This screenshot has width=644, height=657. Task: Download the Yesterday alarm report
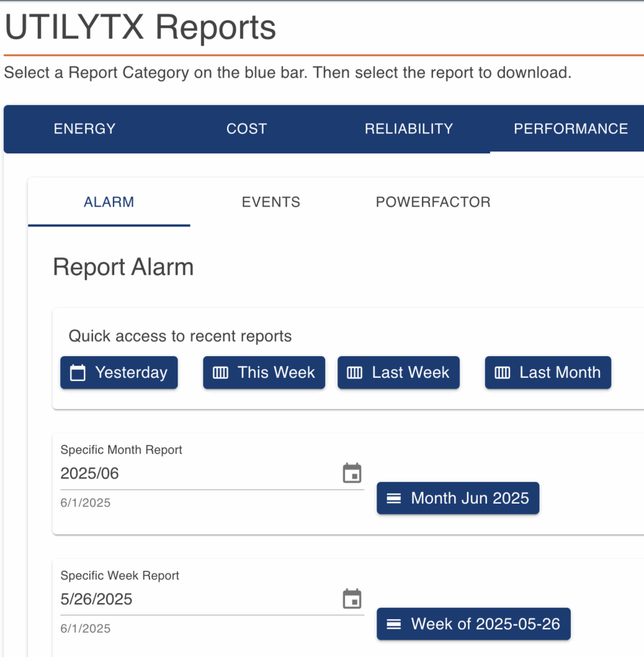(119, 373)
